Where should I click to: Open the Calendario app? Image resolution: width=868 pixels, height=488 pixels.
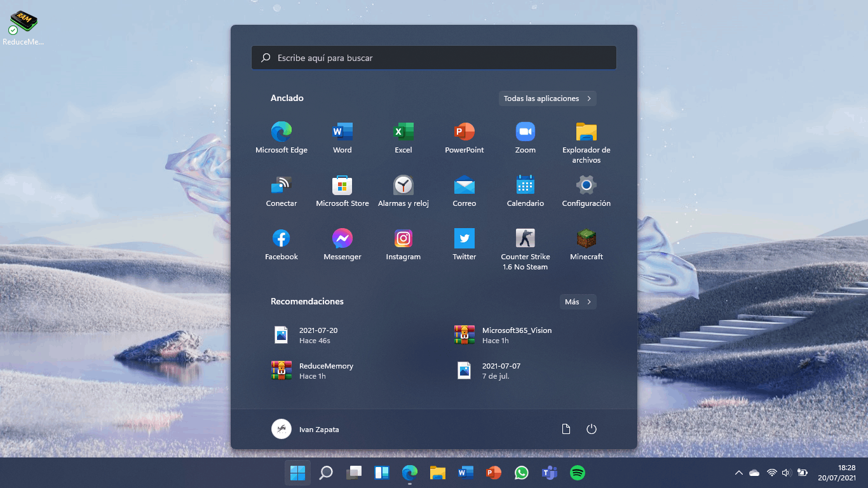point(526,191)
